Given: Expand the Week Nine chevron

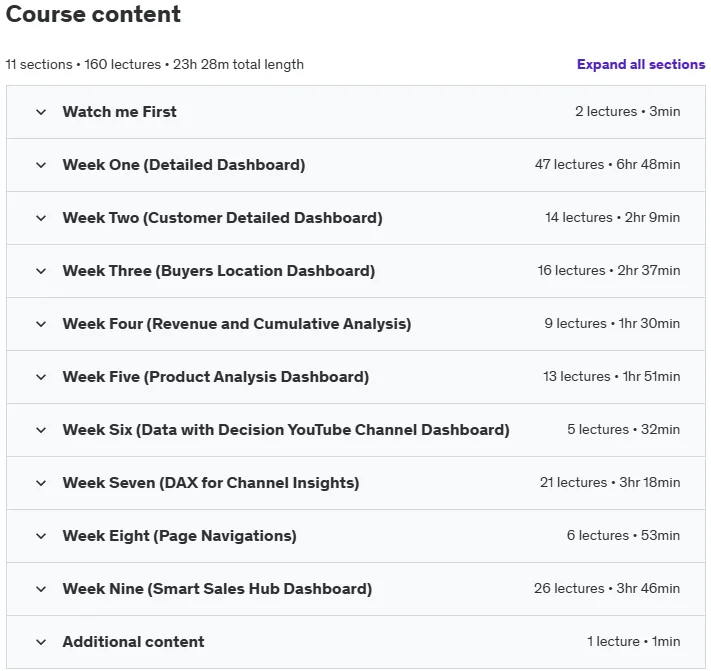Looking at the screenshot, I should 41,589.
